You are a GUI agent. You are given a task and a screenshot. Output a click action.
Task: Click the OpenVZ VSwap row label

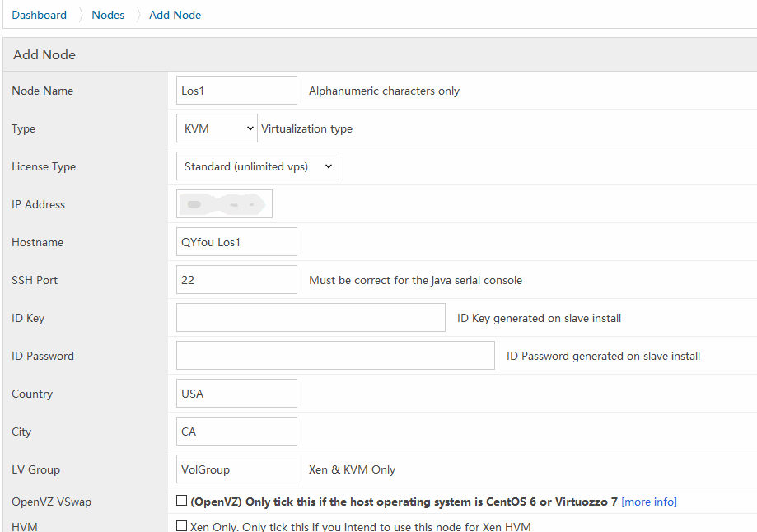[x=49, y=502]
